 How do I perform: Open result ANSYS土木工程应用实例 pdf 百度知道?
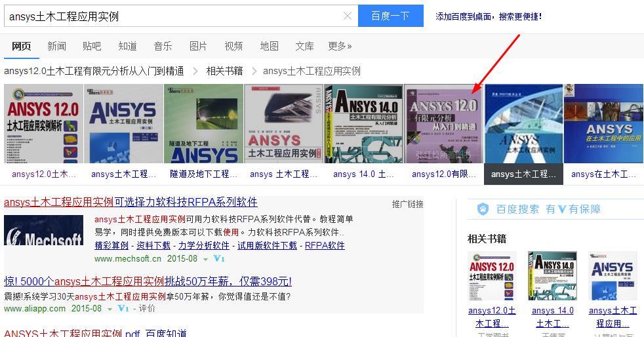tap(95, 332)
